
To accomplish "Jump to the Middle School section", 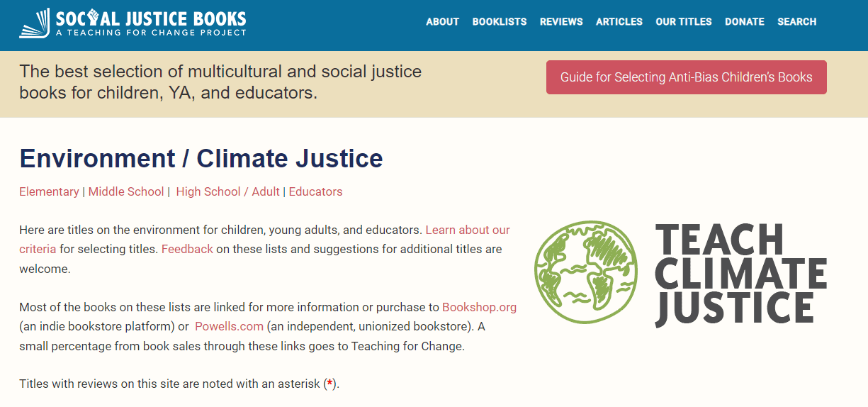I will click(126, 191).
